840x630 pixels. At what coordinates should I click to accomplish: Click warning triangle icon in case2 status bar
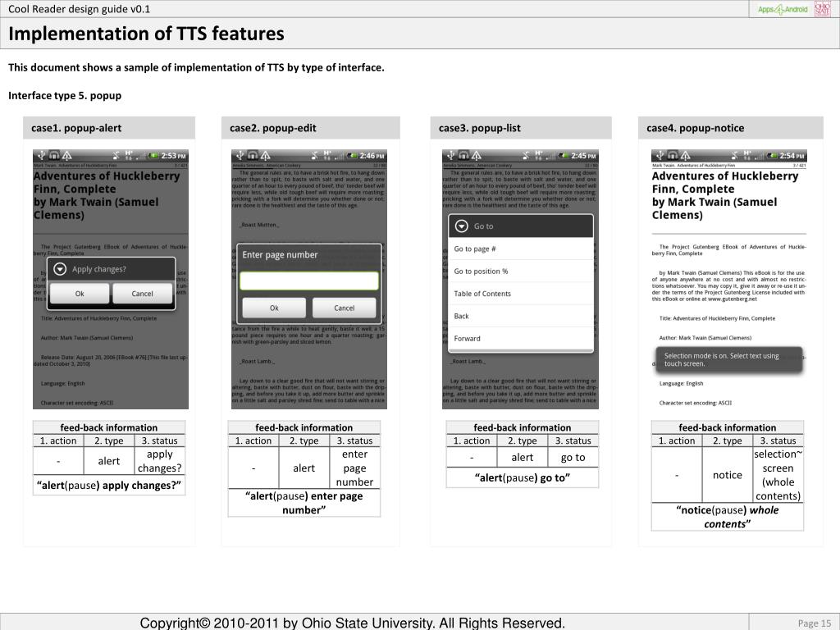pyautogui.click(x=265, y=155)
